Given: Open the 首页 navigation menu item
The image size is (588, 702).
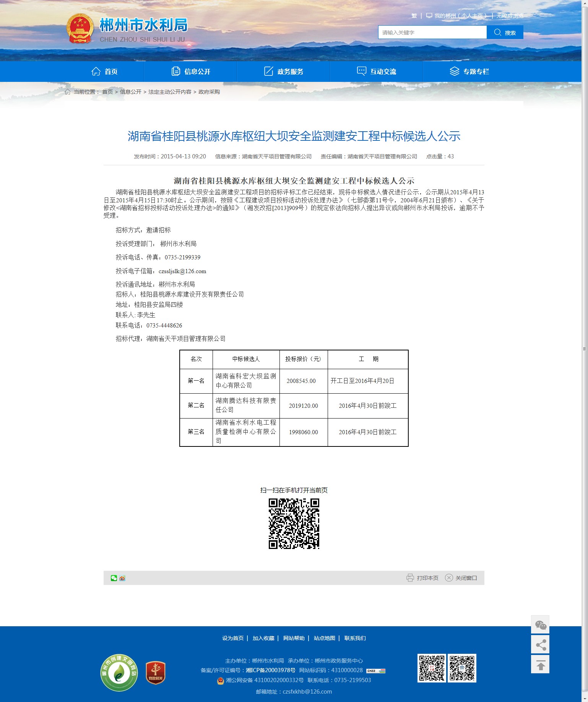Looking at the screenshot, I should pyautogui.click(x=104, y=72).
